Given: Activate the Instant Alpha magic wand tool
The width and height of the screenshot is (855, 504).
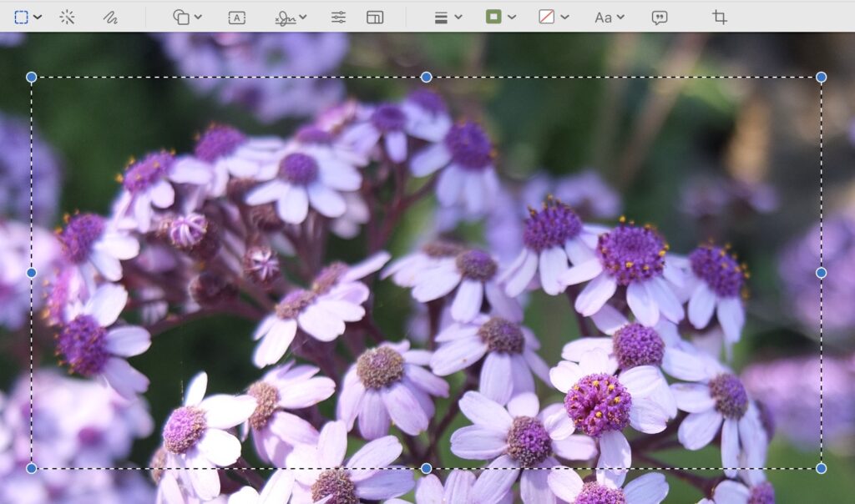Looking at the screenshot, I should tap(67, 18).
